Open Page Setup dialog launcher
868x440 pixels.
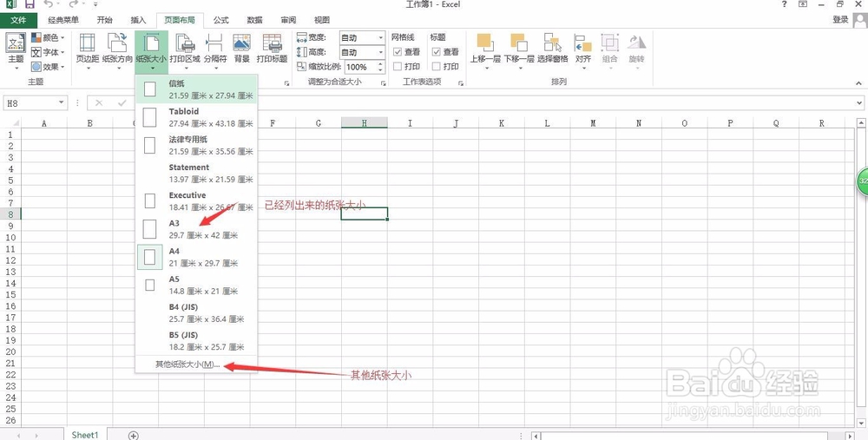(286, 83)
